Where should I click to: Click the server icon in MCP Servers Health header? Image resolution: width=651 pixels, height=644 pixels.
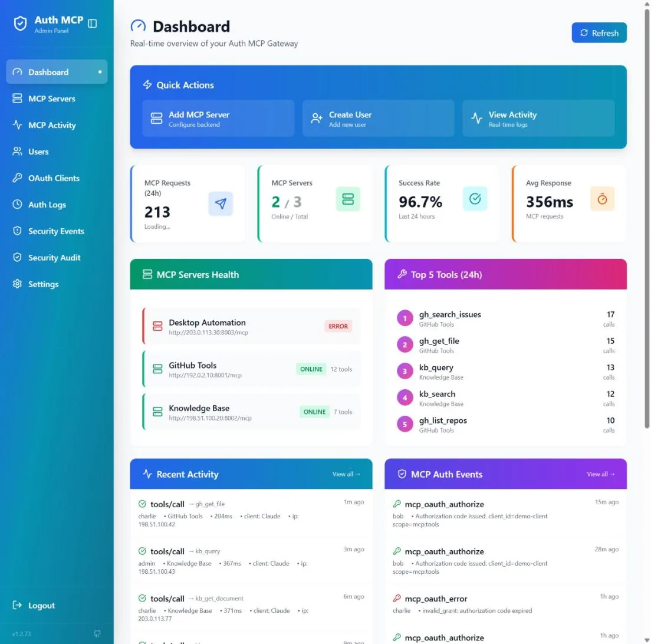coord(147,274)
